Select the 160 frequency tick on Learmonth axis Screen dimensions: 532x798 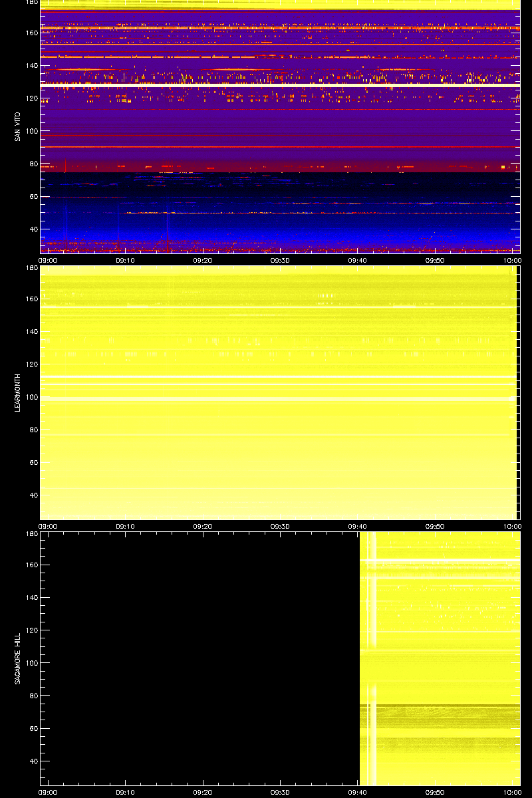point(31,299)
